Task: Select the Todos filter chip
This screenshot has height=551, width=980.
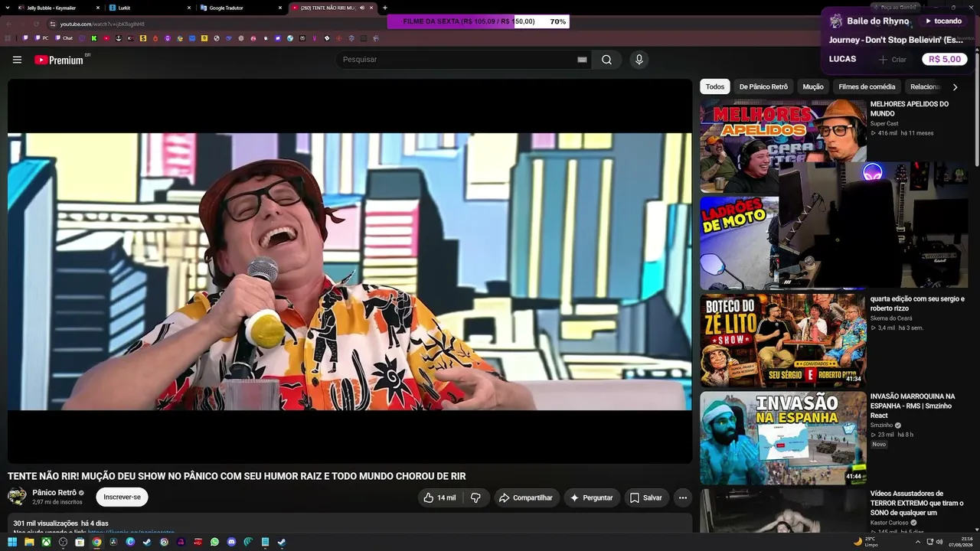Action: (715, 86)
